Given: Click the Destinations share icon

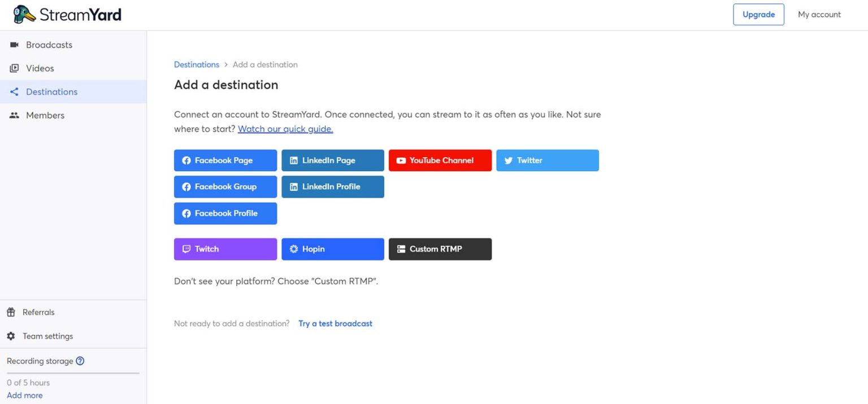Looking at the screenshot, I should (14, 92).
